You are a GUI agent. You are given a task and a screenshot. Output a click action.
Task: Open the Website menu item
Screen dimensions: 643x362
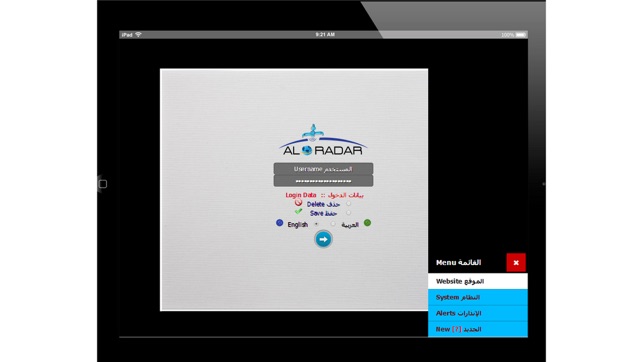478,281
